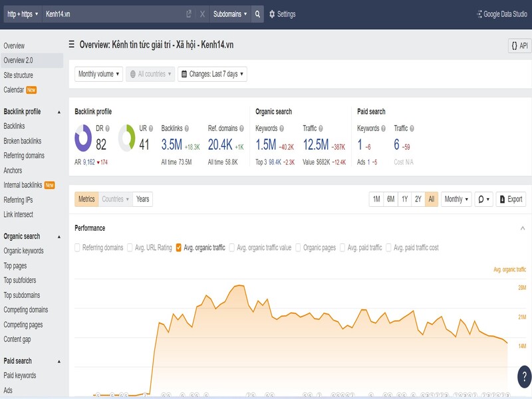This screenshot has width=532, height=399.
Task: Enable the Avg. URL Rating checkbox
Action: click(x=130, y=247)
